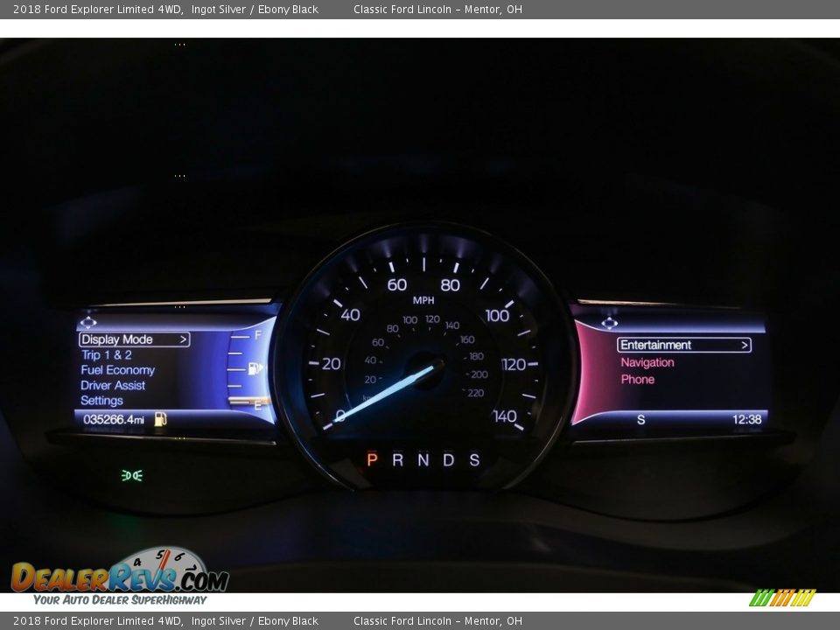
Task: Click the S gear indicator letter
Action: [474, 459]
